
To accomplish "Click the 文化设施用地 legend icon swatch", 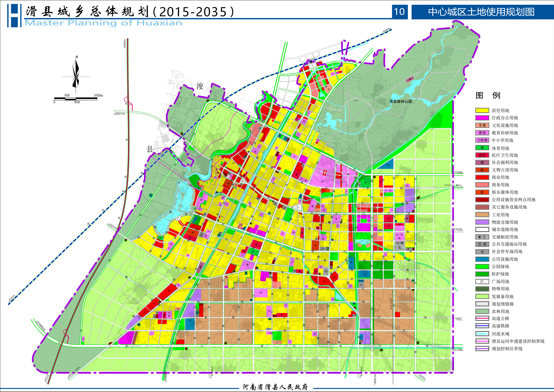I will [482, 125].
